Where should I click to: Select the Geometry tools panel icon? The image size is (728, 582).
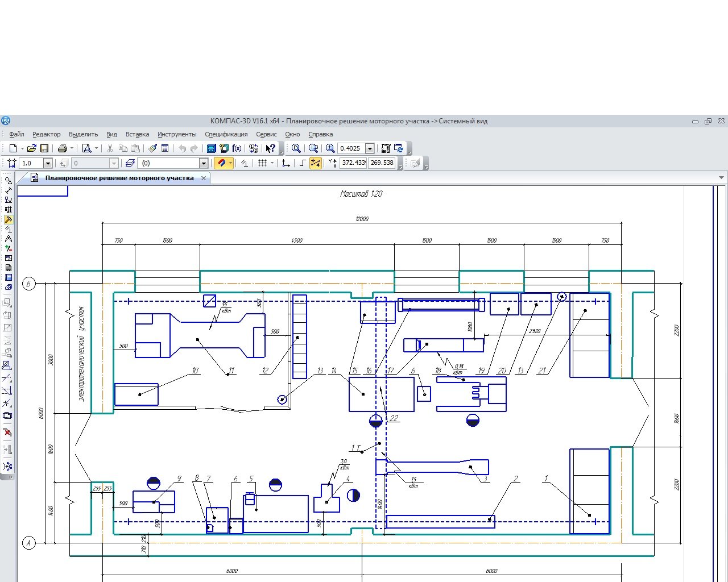point(8,181)
